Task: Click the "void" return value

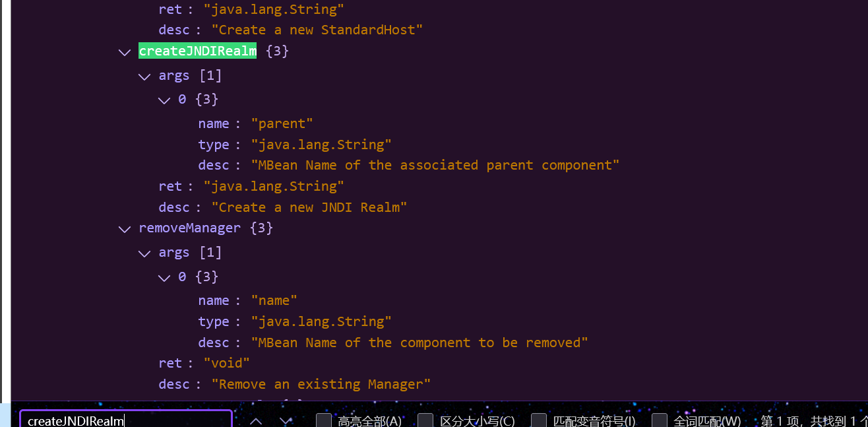Action: coord(226,363)
